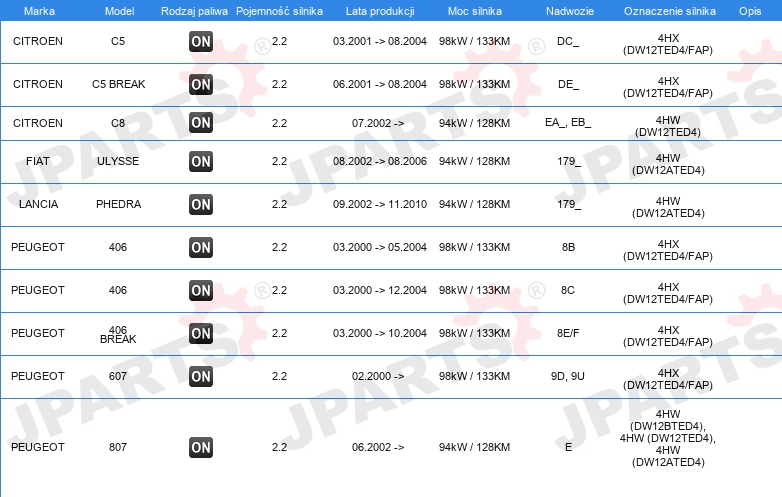
Task: Select the 406 BREAK model cell
Action: (x=118, y=334)
